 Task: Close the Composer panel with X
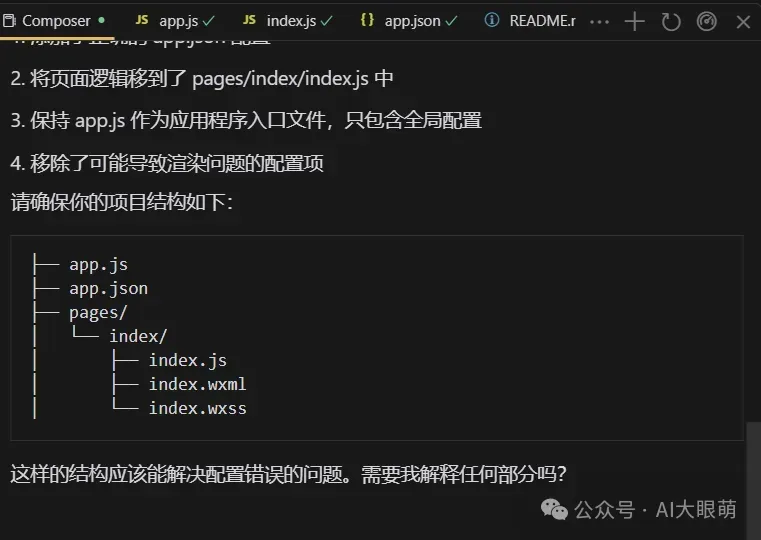point(743,21)
